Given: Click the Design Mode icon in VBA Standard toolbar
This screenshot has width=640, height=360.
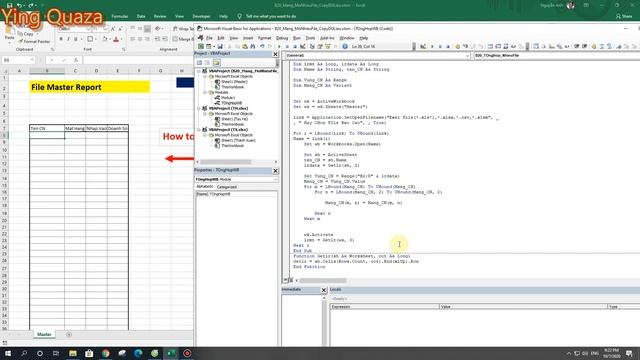Looking at the screenshot, I should [302, 47].
